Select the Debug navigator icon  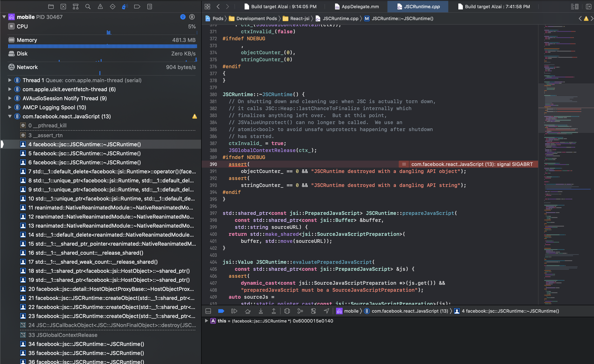[125, 7]
